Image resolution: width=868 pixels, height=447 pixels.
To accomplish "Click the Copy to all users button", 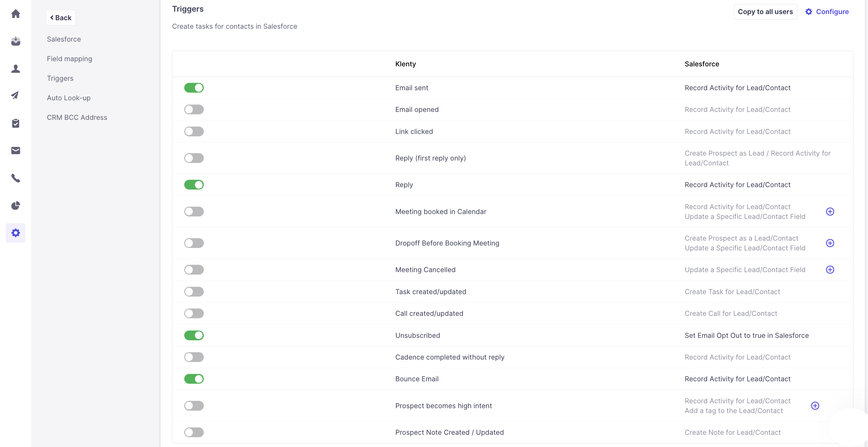I will point(765,12).
